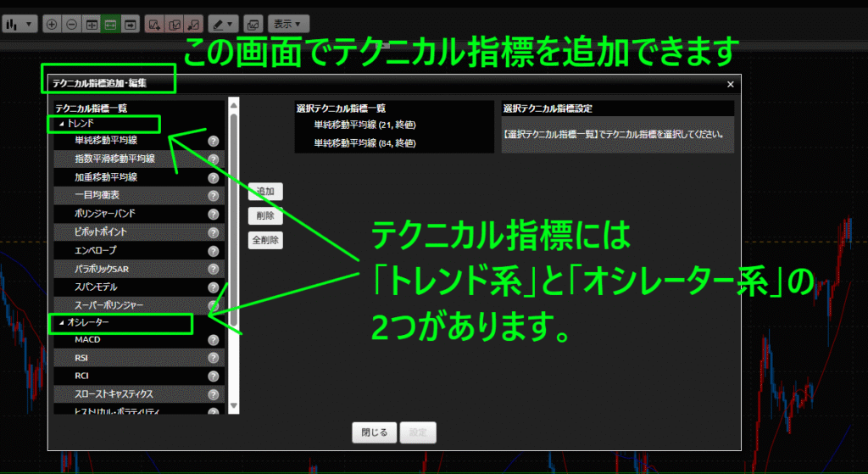Click the 全削除 button

tap(265, 240)
